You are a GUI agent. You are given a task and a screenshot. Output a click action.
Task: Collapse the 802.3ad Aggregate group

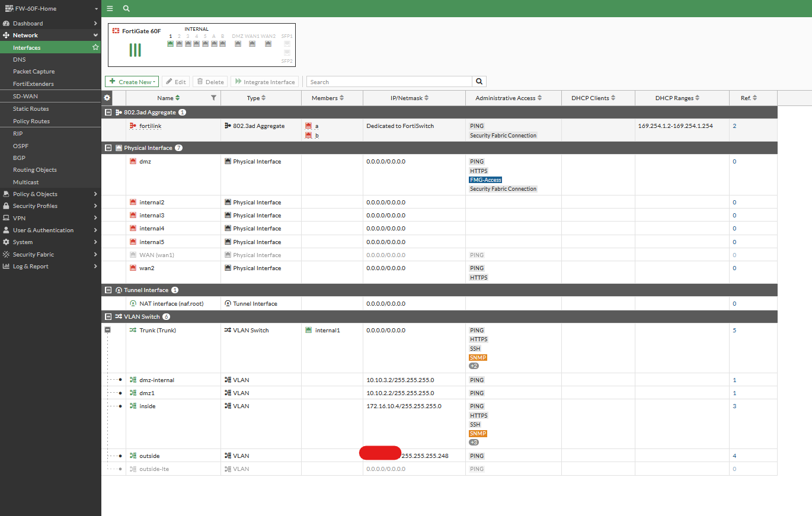[x=108, y=112]
